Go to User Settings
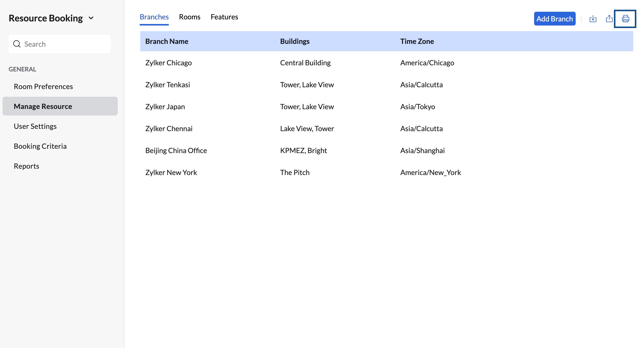 (35, 126)
